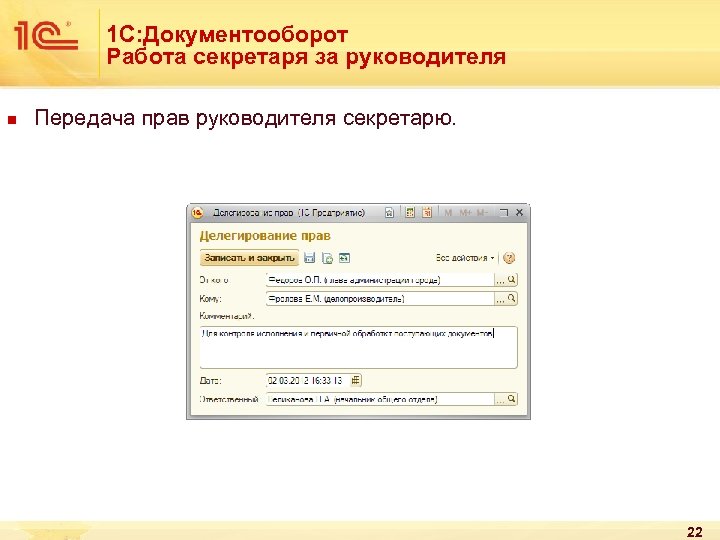Screen dimensions: 720x540
Task: Click the floppy disk save icon
Action: 310,258
